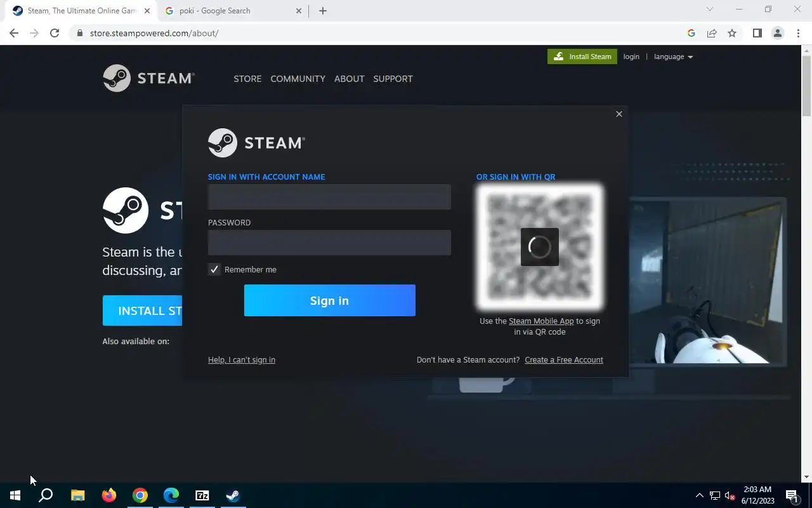812x508 pixels.
Task: Open the tab search chevron
Action: 710,10
